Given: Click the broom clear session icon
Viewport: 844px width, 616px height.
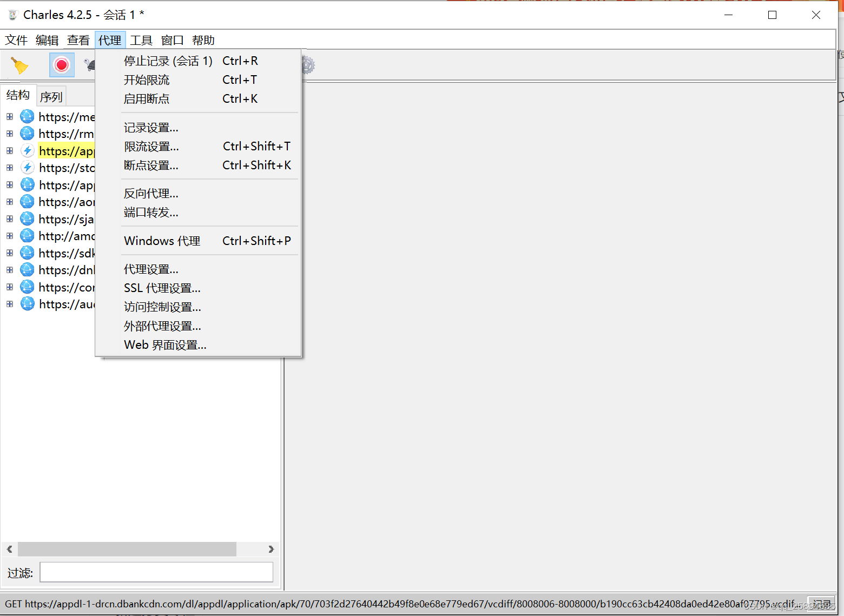Looking at the screenshot, I should (x=19, y=65).
